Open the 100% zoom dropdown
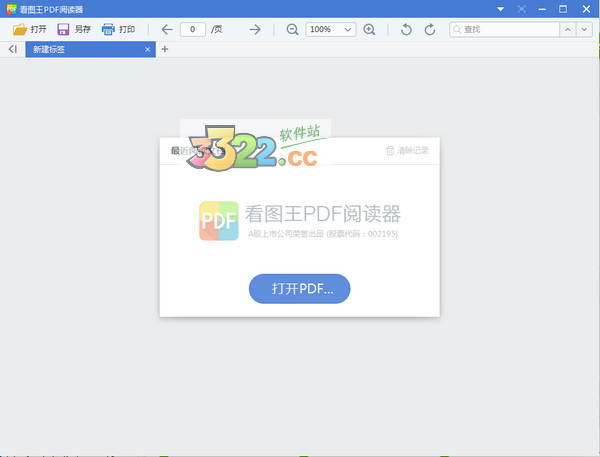600x457 pixels. coord(331,29)
